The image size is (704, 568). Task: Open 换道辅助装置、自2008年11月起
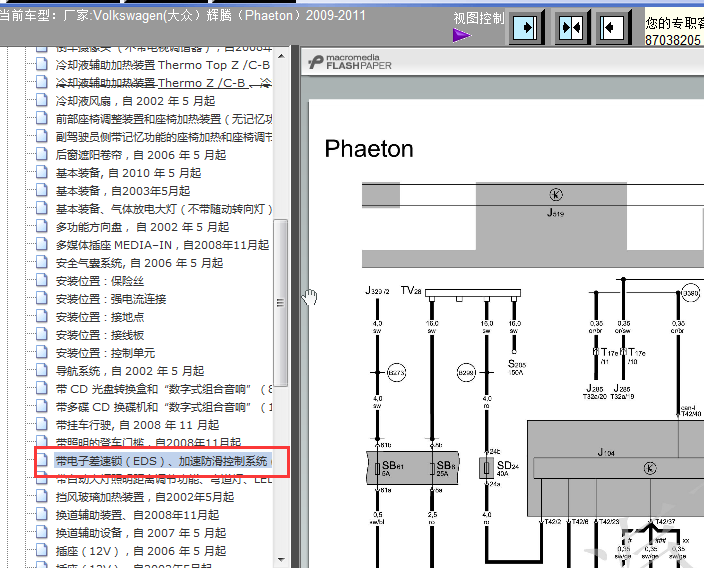(x=137, y=515)
